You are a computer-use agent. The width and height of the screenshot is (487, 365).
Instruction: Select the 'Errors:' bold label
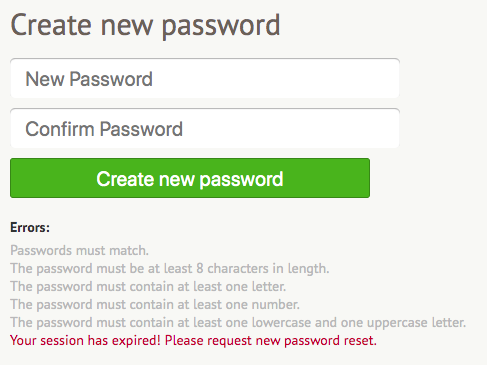tap(30, 228)
